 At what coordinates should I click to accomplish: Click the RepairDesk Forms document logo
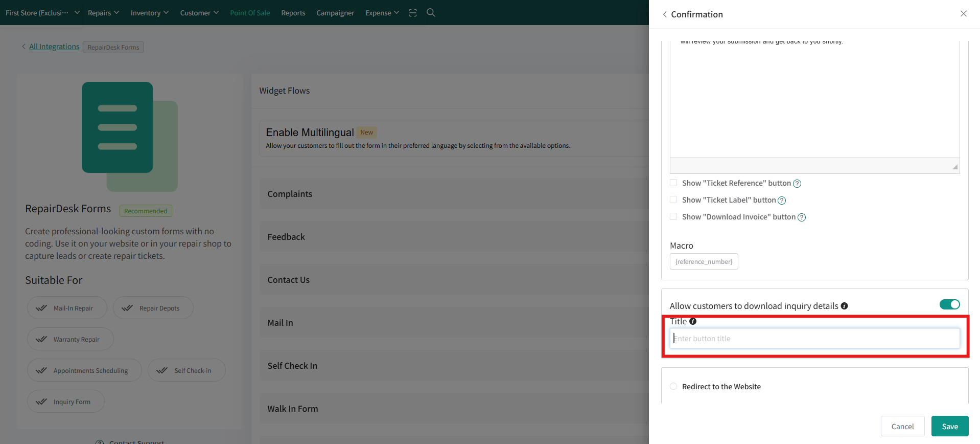pos(130,137)
